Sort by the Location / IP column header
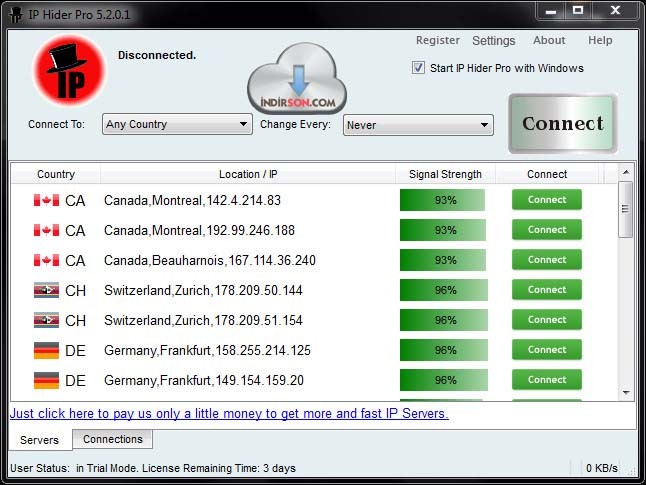The height and width of the screenshot is (485, 646). click(x=248, y=174)
